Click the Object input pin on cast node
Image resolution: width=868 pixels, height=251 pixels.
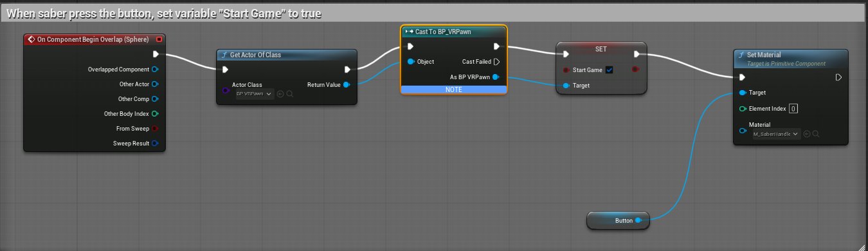point(410,62)
